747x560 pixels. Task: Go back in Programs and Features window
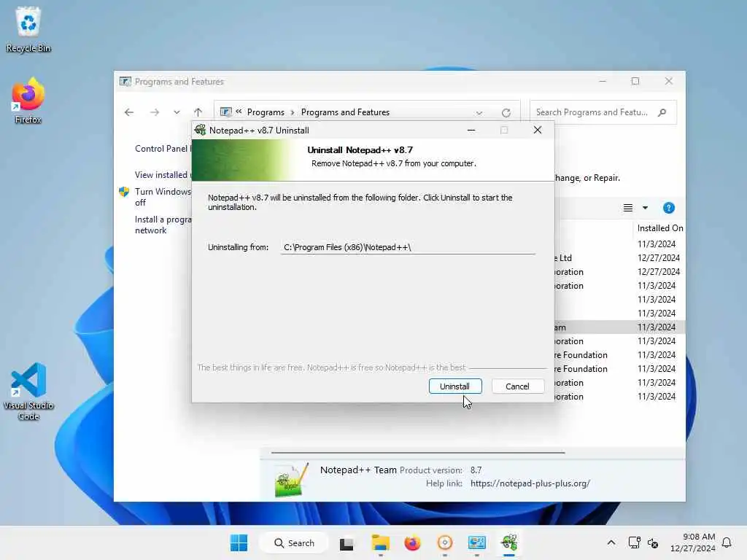(129, 112)
